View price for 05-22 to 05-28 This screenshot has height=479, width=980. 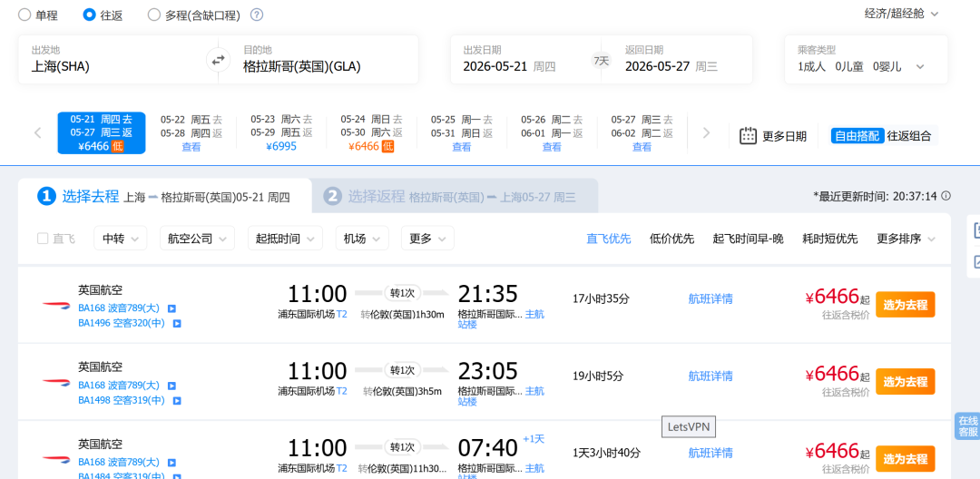(x=191, y=147)
